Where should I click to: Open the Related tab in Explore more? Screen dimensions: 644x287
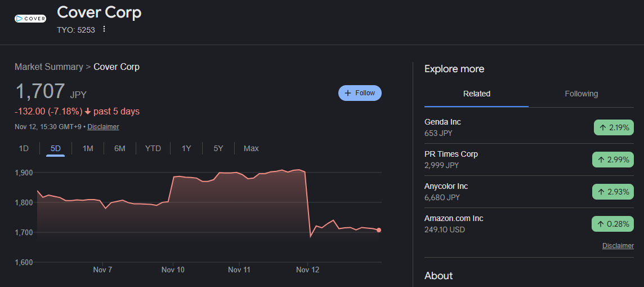(x=476, y=94)
